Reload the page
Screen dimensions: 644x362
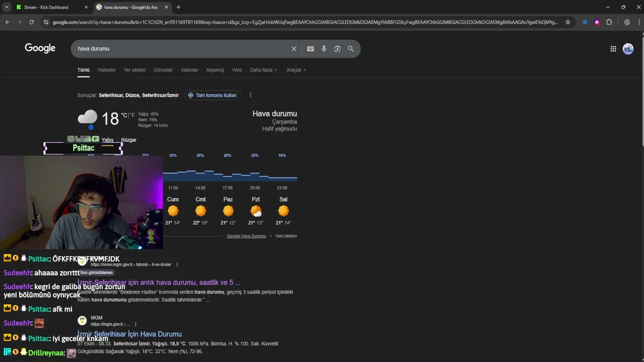pos(32,22)
